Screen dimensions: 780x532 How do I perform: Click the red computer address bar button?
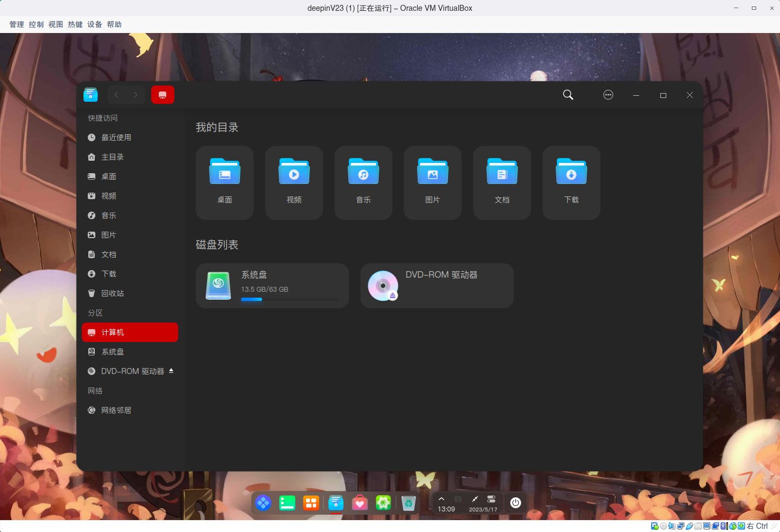[162, 95]
